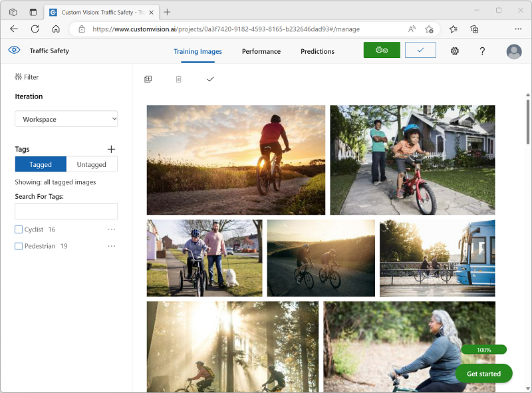The image size is (532, 393).
Task: Switch to Training Images tab
Action: (x=198, y=51)
